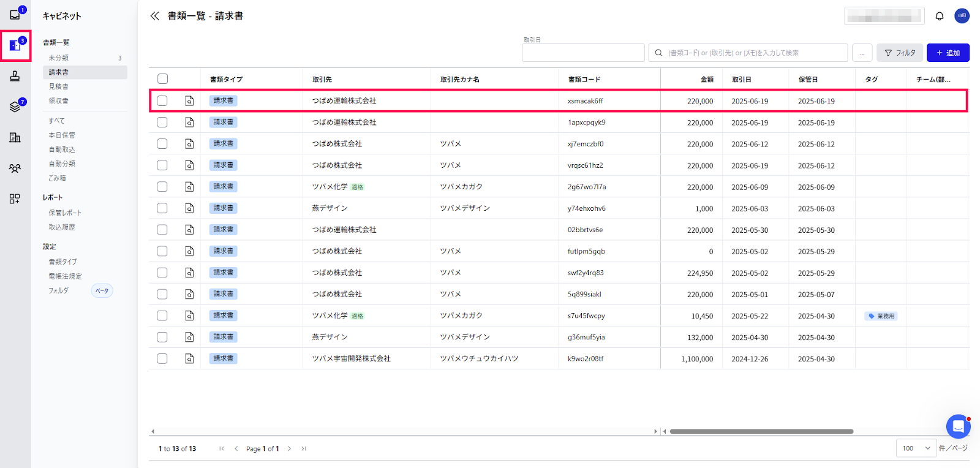
Task: Preview document for code futlpm5gqb
Action: pyautogui.click(x=189, y=251)
